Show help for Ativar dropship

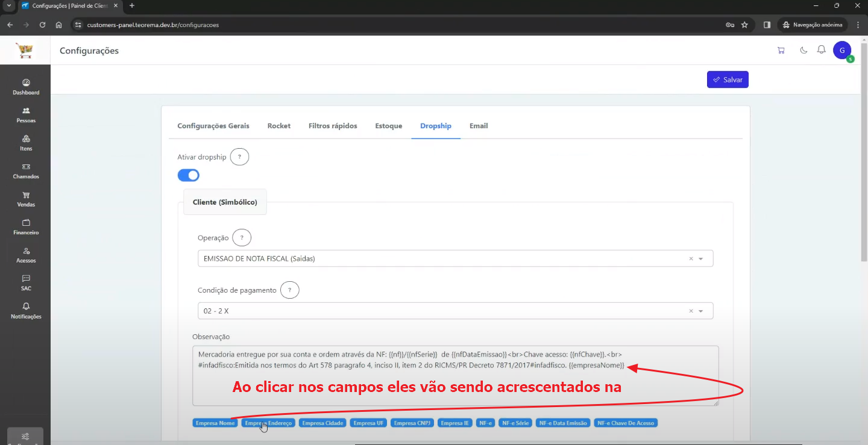coord(239,157)
